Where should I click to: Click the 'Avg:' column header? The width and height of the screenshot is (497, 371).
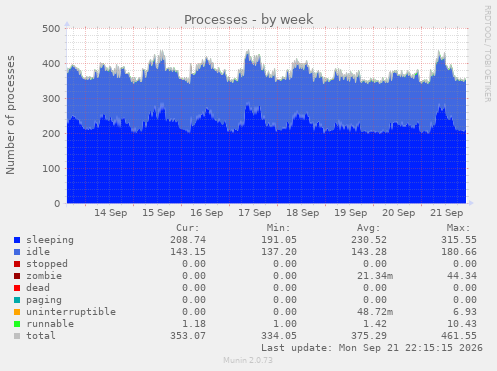point(368,228)
